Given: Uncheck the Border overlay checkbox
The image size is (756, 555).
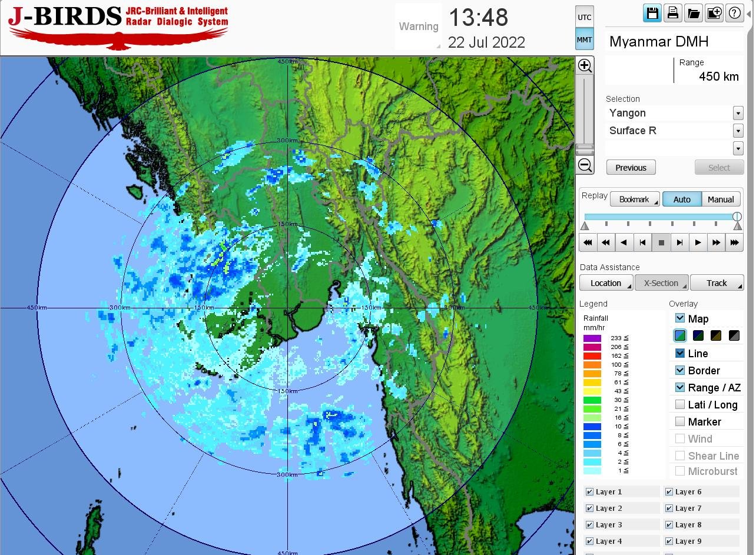Looking at the screenshot, I should 680,370.
